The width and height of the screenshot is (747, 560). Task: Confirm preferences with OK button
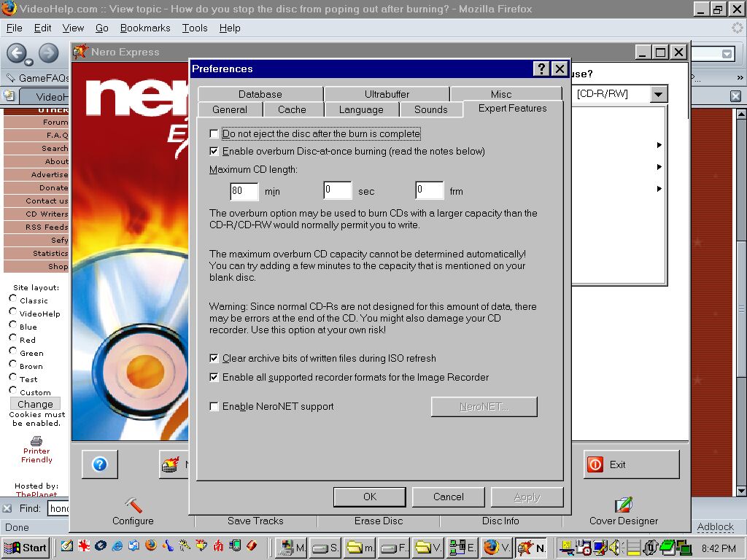coord(370,497)
